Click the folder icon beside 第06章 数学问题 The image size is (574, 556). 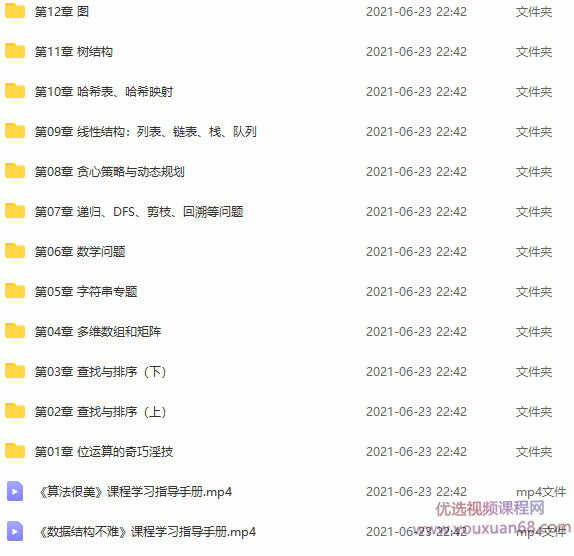point(15,251)
